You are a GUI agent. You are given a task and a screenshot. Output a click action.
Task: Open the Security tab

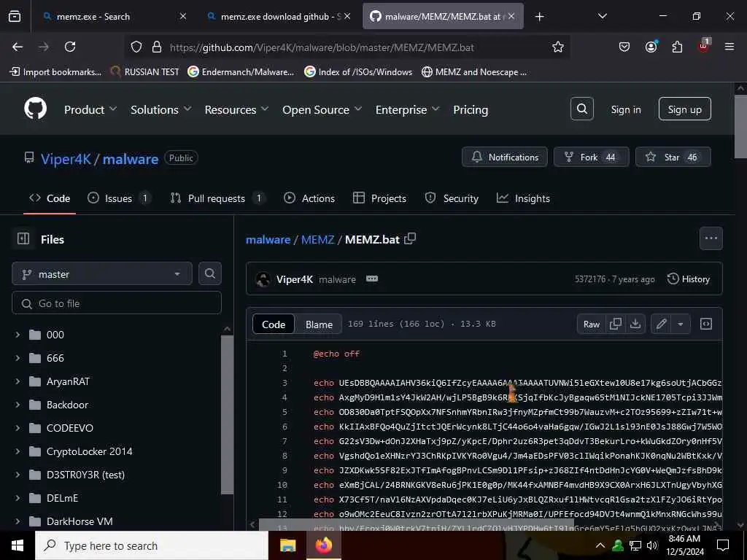click(x=452, y=198)
